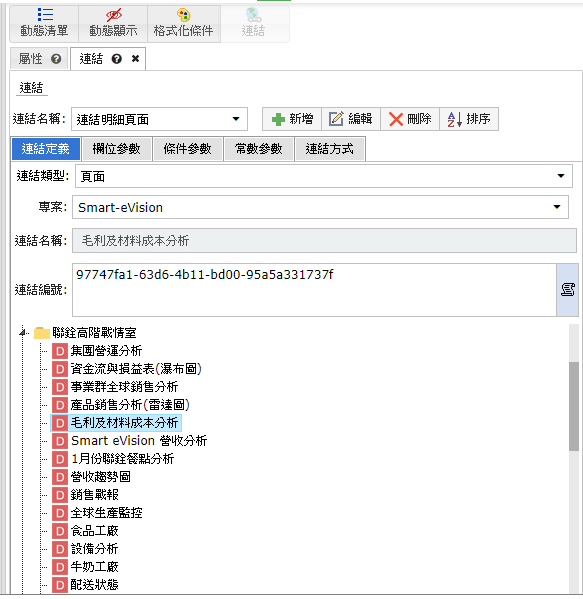The height and width of the screenshot is (599, 583).
Task: Switch to the 欄位參數 tab
Action: (x=117, y=149)
